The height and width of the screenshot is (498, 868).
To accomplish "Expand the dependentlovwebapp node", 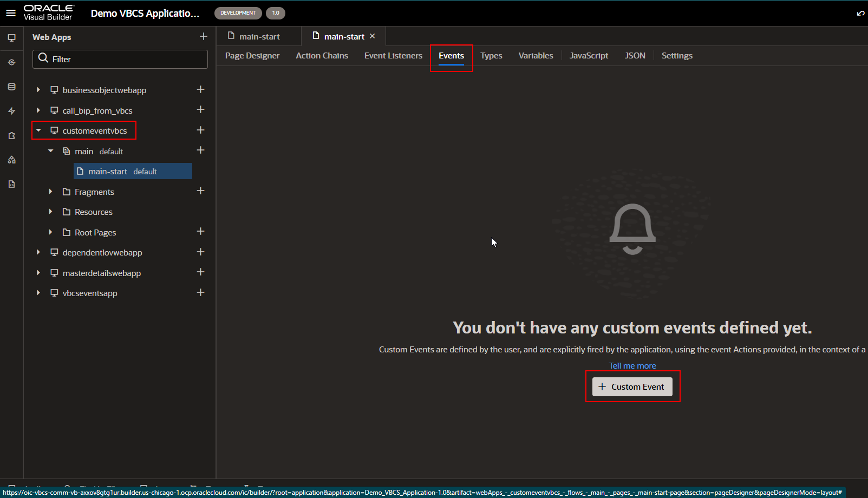I will (x=38, y=252).
